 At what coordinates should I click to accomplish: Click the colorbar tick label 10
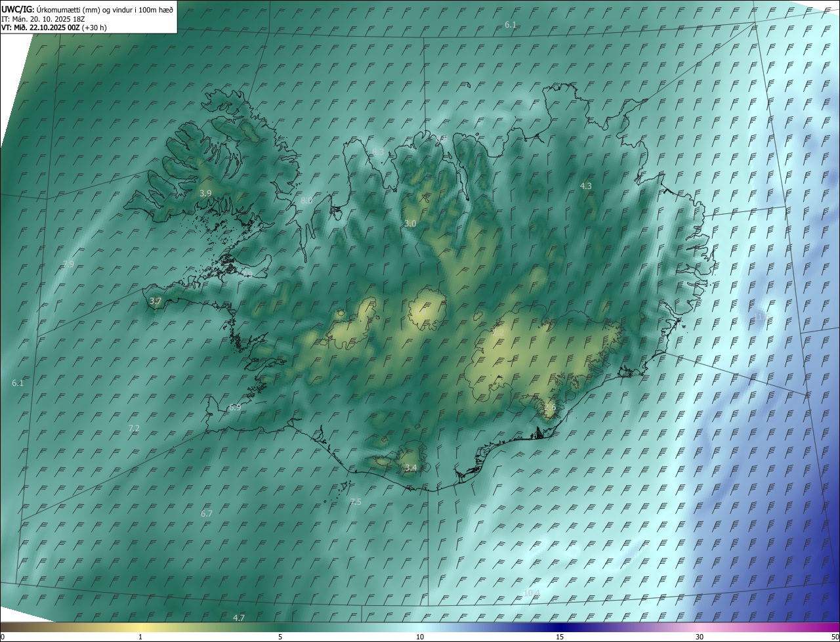(x=420, y=637)
